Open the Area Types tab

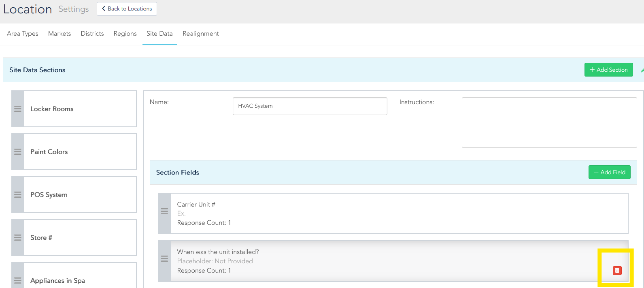click(x=23, y=34)
